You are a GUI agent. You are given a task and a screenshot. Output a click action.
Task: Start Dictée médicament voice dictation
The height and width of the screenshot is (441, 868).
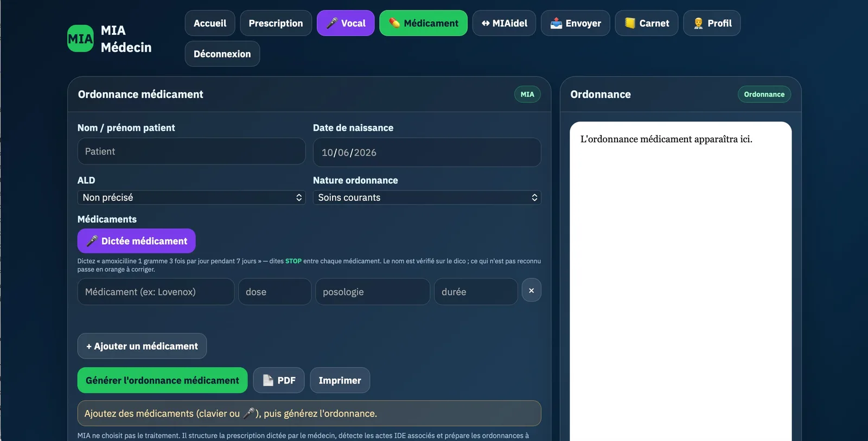[x=137, y=241]
